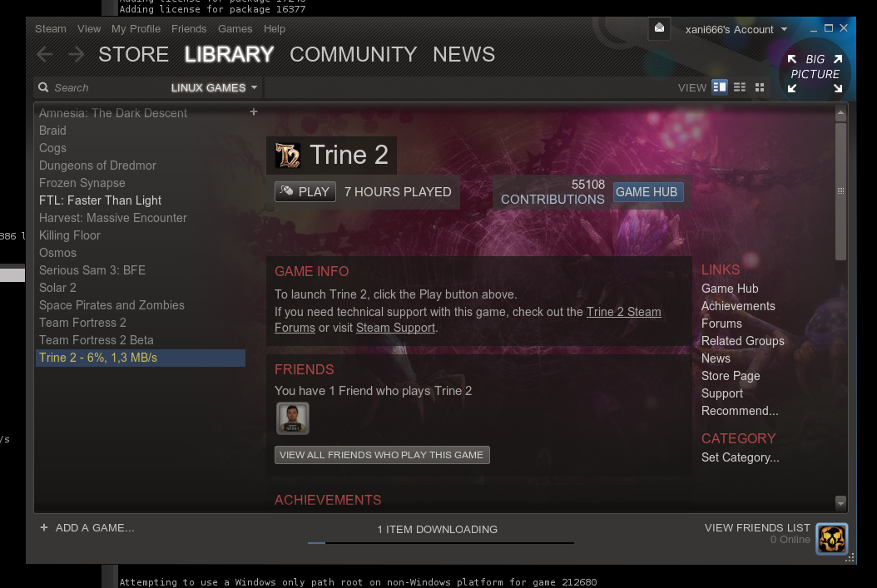Enter Big Picture mode
The width and height of the screenshot is (877, 588).
[x=815, y=73]
